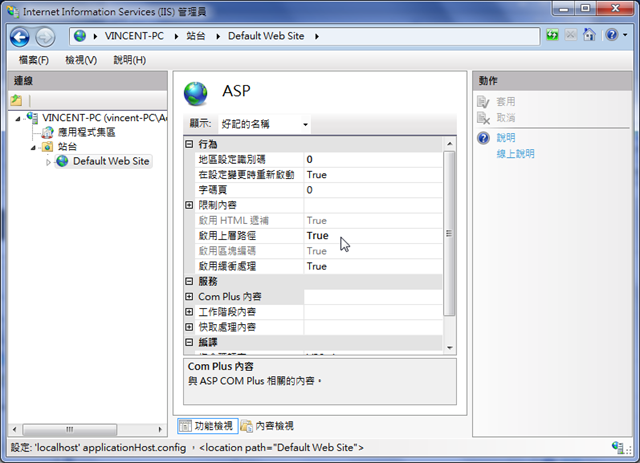Screen dimensions: 640x463
Task: Switch to 內容檢視 tab
Action: pyautogui.click(x=267, y=426)
